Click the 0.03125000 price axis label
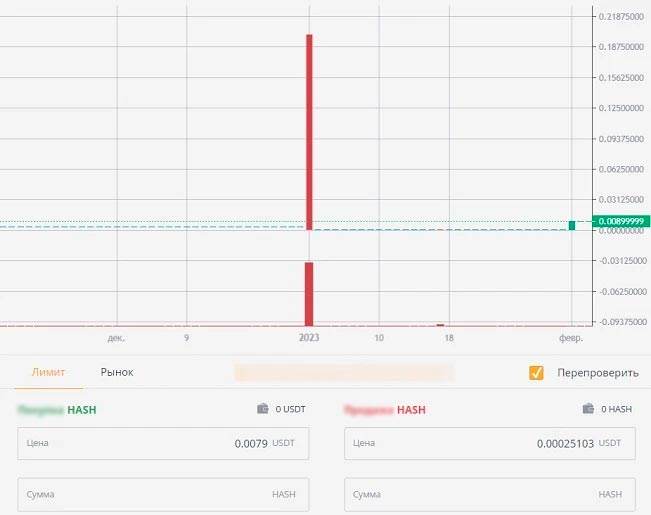 pos(621,199)
